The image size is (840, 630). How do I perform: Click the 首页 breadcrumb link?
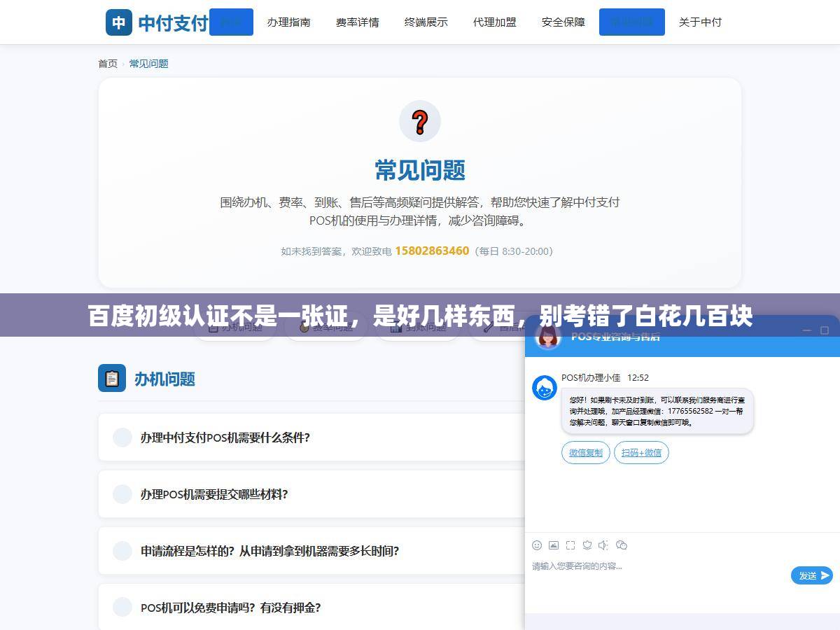click(x=108, y=63)
